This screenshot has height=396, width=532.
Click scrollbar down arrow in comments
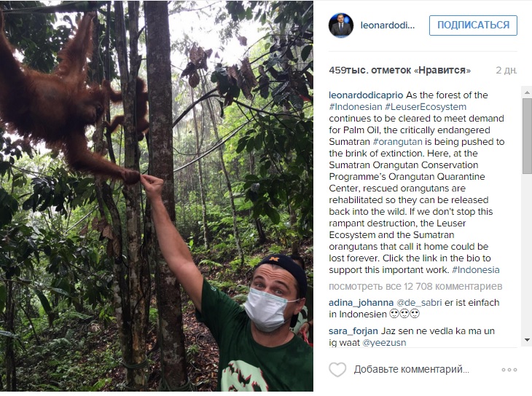pyautogui.click(x=527, y=340)
